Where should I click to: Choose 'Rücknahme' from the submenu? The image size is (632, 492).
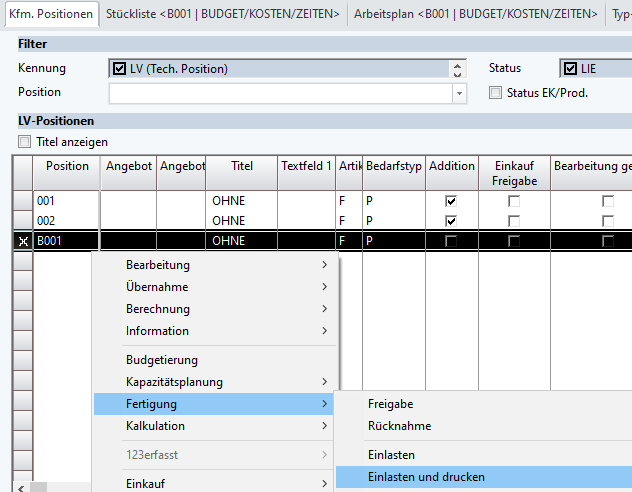click(x=397, y=426)
